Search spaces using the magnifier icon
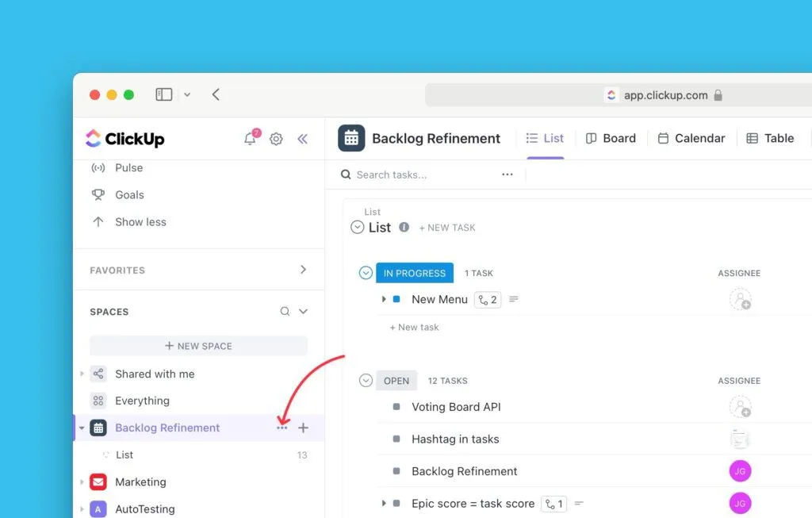The height and width of the screenshot is (518, 812). 285,312
